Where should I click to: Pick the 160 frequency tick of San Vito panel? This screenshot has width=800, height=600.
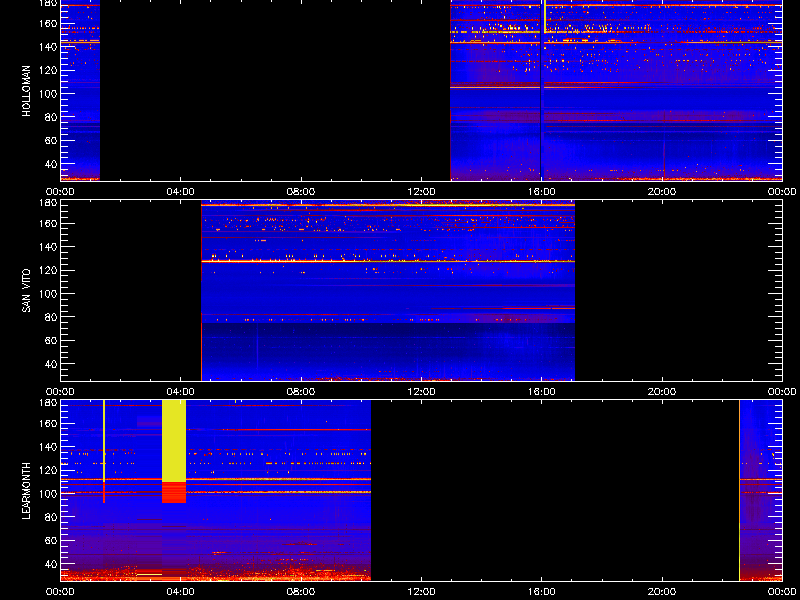(x=49, y=223)
